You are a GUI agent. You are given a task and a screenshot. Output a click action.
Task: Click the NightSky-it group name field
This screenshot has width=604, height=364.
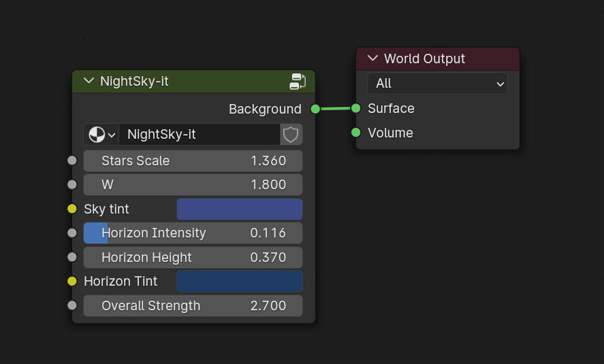[x=199, y=135]
